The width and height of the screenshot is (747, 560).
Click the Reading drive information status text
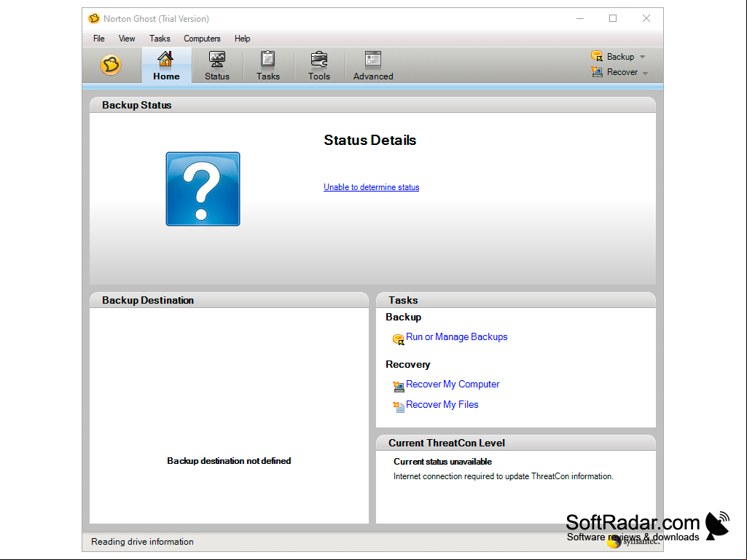click(142, 541)
